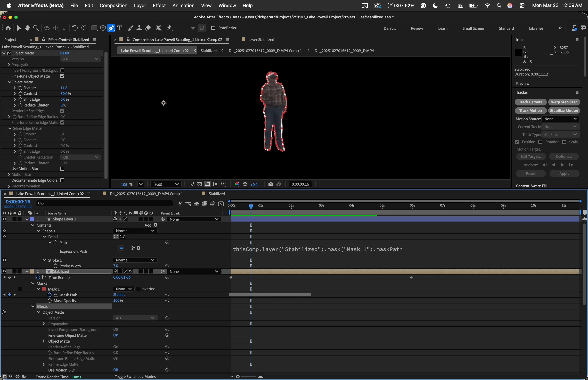Image resolution: width=588 pixels, height=380 pixels.
Task: Hide Shape Layer 1 with eye icon
Action: tap(4, 219)
